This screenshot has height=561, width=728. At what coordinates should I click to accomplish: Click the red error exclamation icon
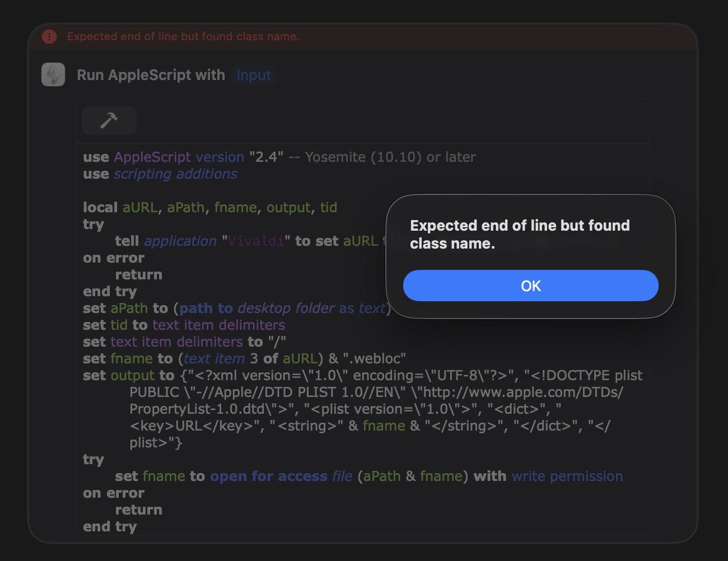pyautogui.click(x=49, y=37)
